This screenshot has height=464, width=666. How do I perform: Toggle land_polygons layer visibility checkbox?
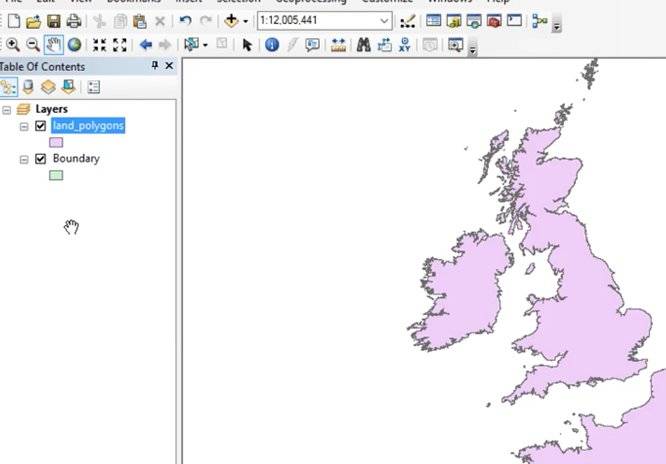coord(40,126)
